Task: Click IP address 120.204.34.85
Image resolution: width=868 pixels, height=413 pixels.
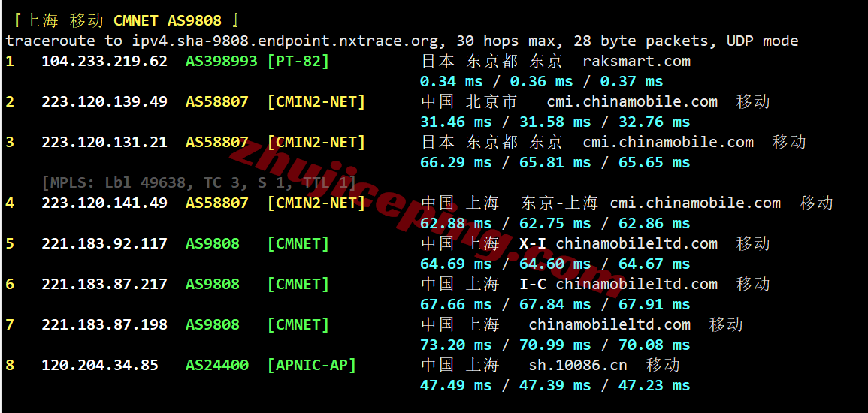Action: (100, 365)
